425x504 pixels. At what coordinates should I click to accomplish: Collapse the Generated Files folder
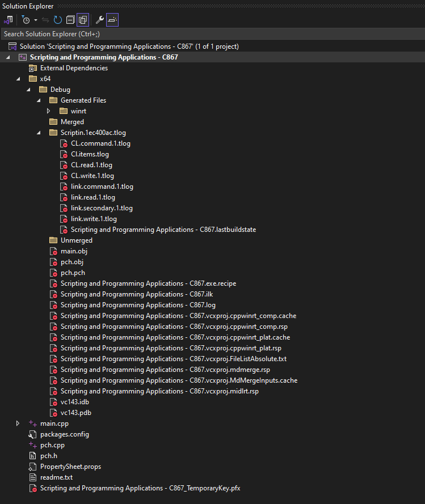(39, 100)
